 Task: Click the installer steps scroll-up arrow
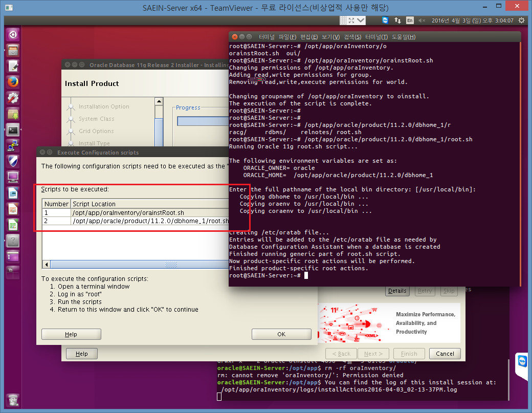tap(159, 101)
